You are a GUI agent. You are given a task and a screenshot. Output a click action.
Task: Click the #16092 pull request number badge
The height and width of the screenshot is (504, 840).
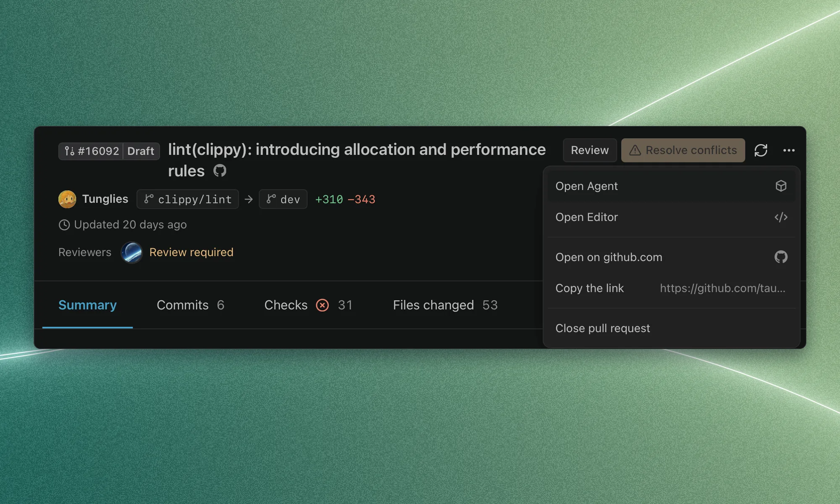91,151
